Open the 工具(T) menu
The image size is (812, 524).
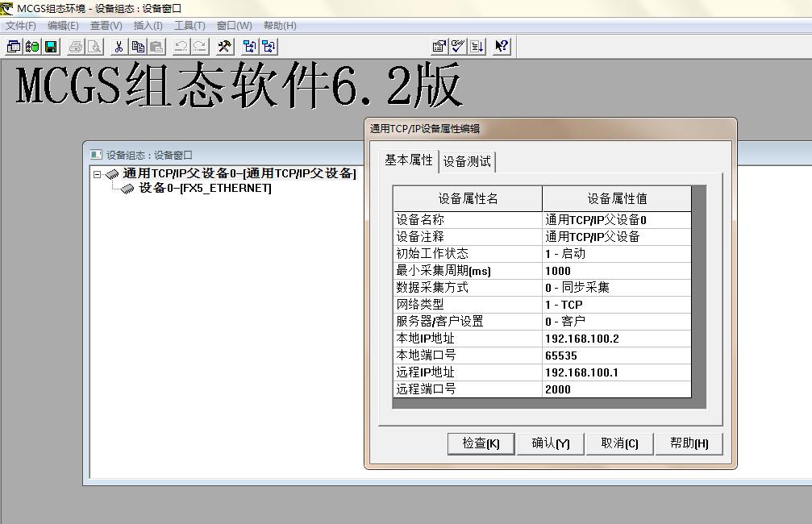tap(189, 26)
